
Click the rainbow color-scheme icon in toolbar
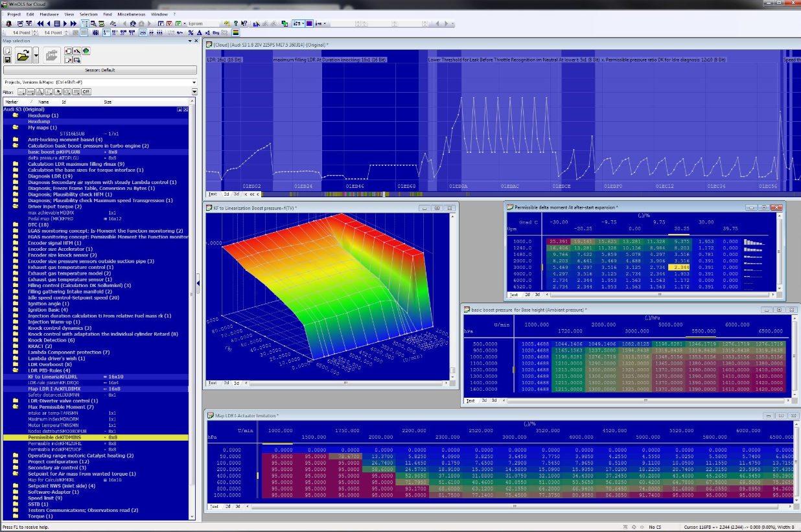click(237, 32)
